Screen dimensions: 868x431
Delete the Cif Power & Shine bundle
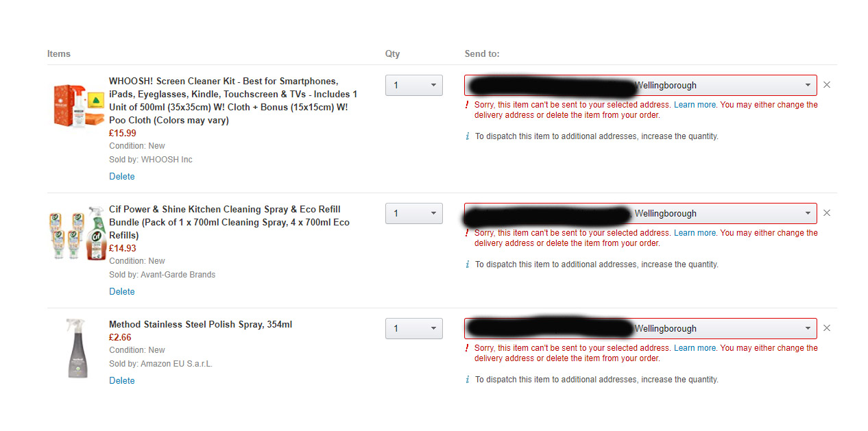[x=122, y=292]
